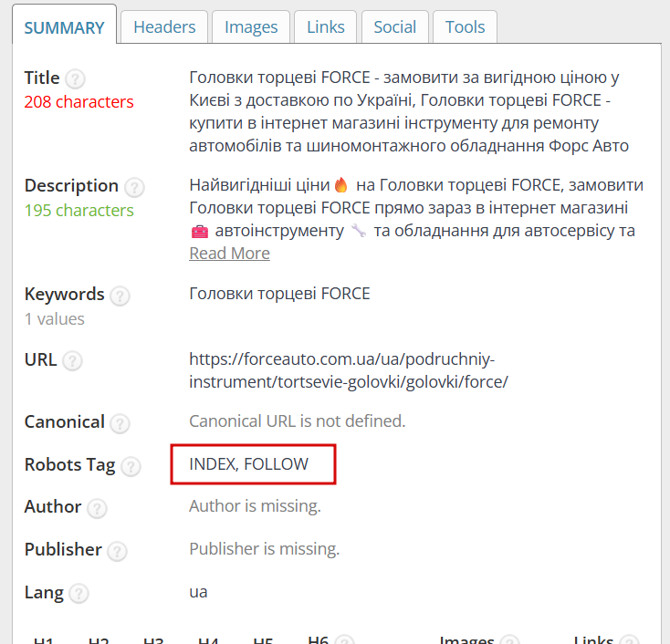Select the Social tab

(394, 27)
